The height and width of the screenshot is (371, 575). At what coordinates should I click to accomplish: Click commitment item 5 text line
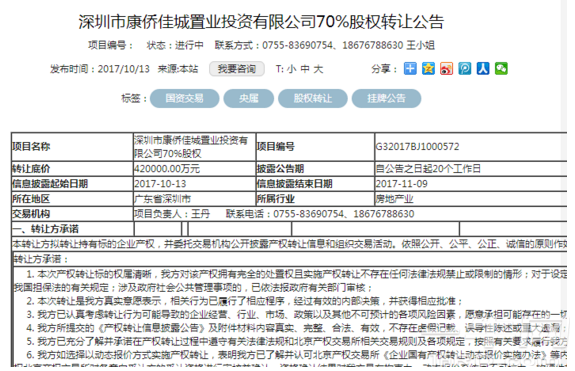[x=297, y=342]
